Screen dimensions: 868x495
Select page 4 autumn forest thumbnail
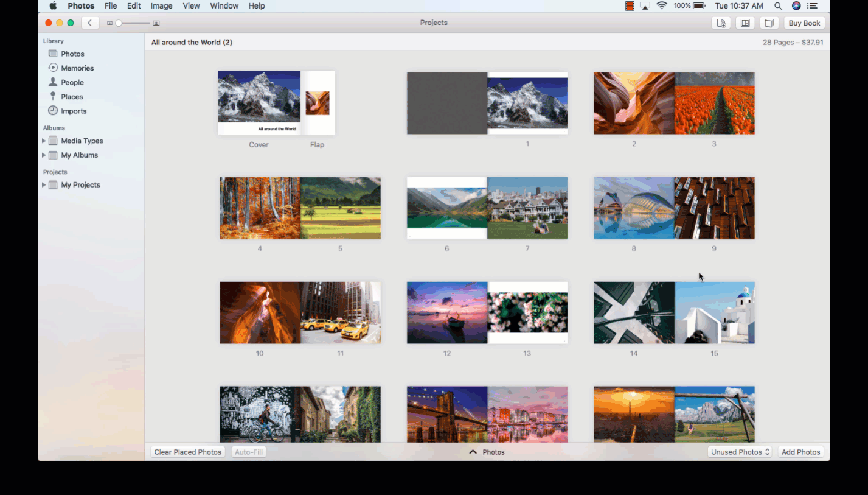coord(260,208)
